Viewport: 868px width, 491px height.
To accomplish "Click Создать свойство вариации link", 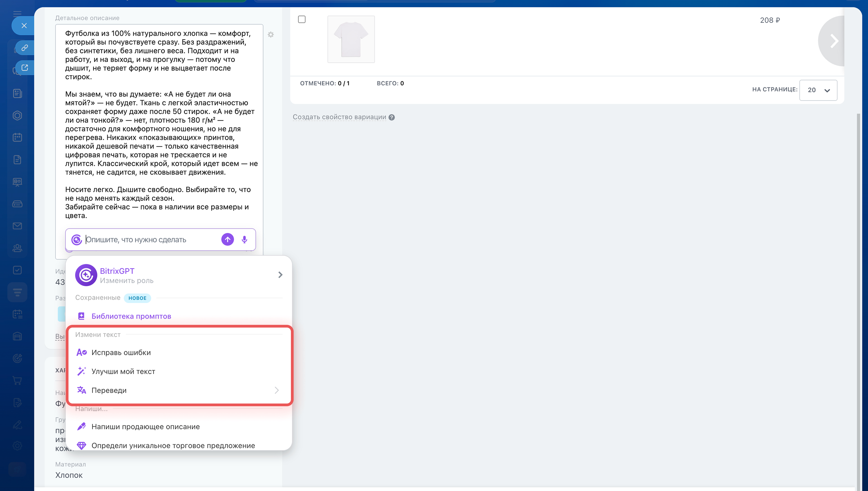I will (x=339, y=117).
